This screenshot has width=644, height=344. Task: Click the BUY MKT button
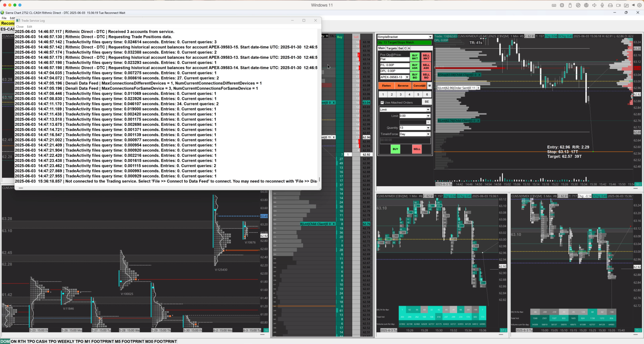(x=415, y=57)
